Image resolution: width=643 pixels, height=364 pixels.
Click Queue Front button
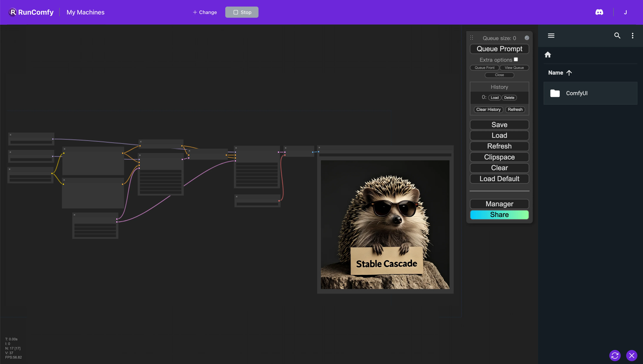tap(484, 68)
